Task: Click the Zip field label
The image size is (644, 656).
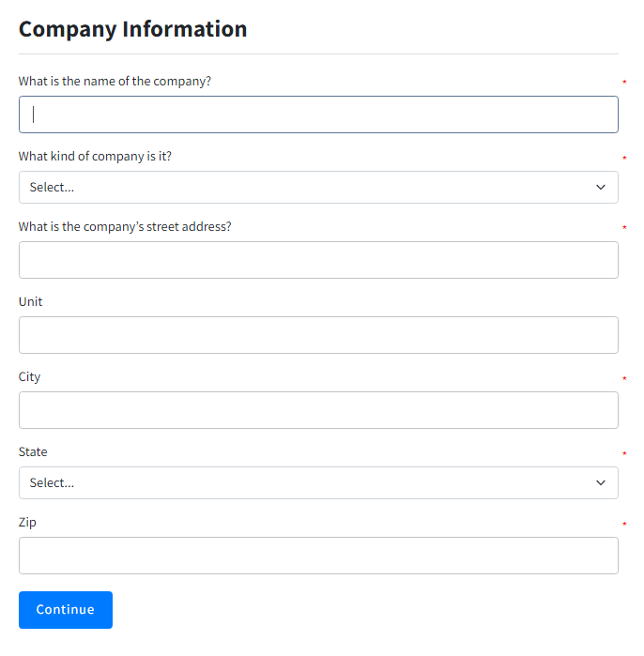Action: point(27,523)
